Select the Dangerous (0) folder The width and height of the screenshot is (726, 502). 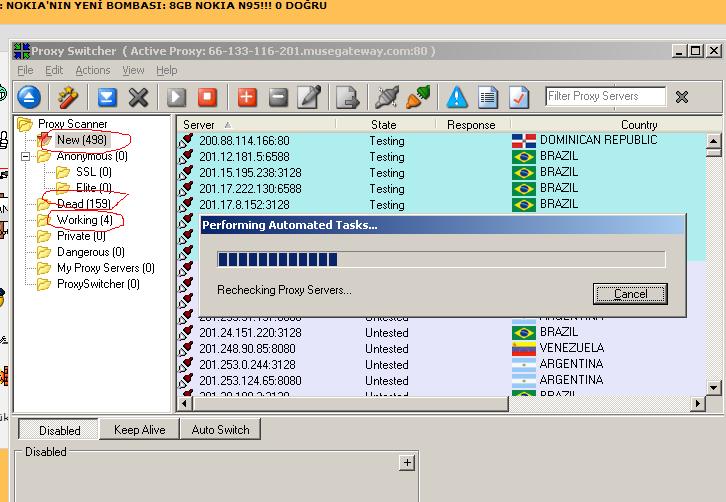point(91,252)
